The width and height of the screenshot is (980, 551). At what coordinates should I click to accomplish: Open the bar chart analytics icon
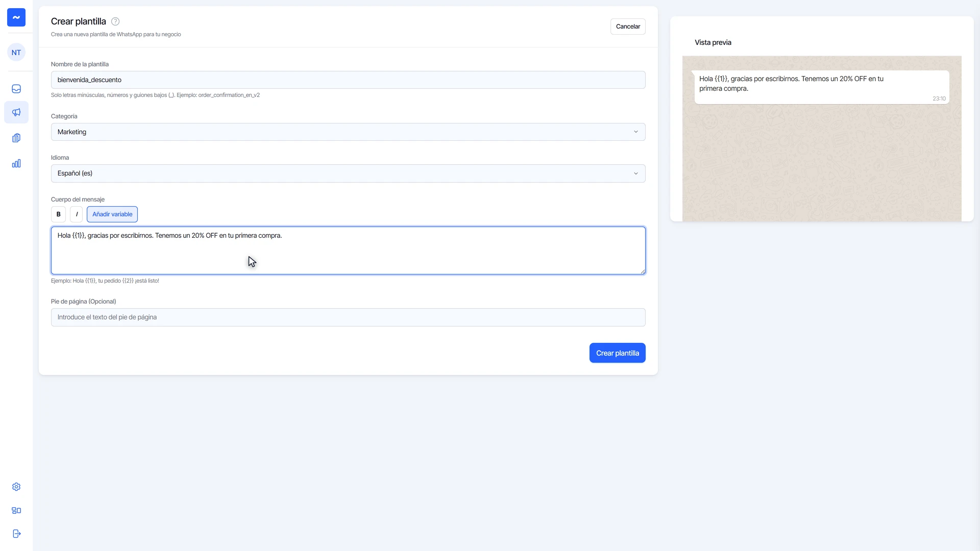(x=16, y=163)
